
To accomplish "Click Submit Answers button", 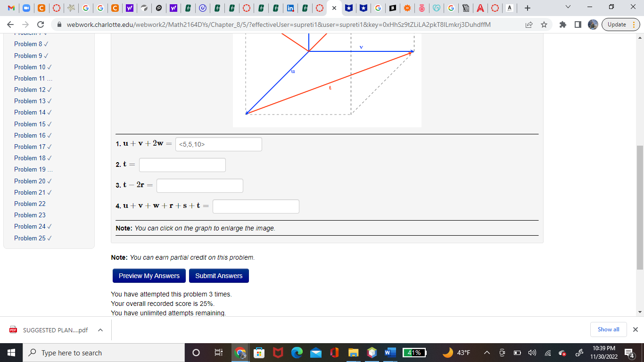I will coord(219,276).
